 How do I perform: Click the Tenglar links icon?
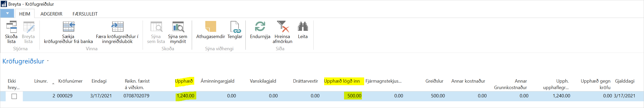235,27
